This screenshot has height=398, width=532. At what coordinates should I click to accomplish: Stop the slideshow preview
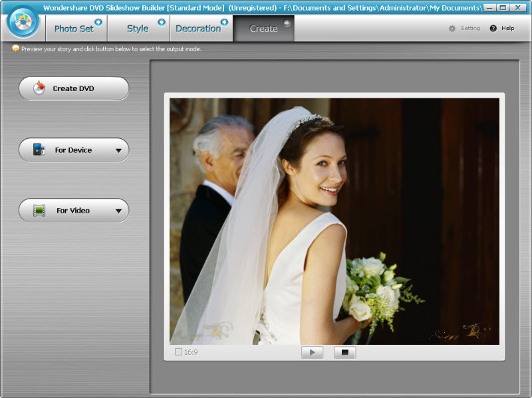pyautogui.click(x=344, y=352)
